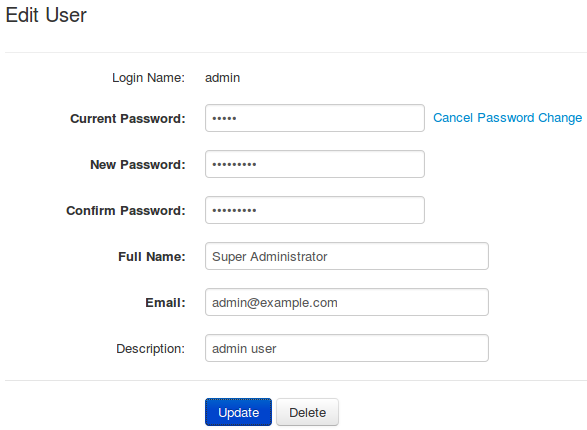Click the blue Update button
This screenshot has height=430, width=587.
coord(238,412)
